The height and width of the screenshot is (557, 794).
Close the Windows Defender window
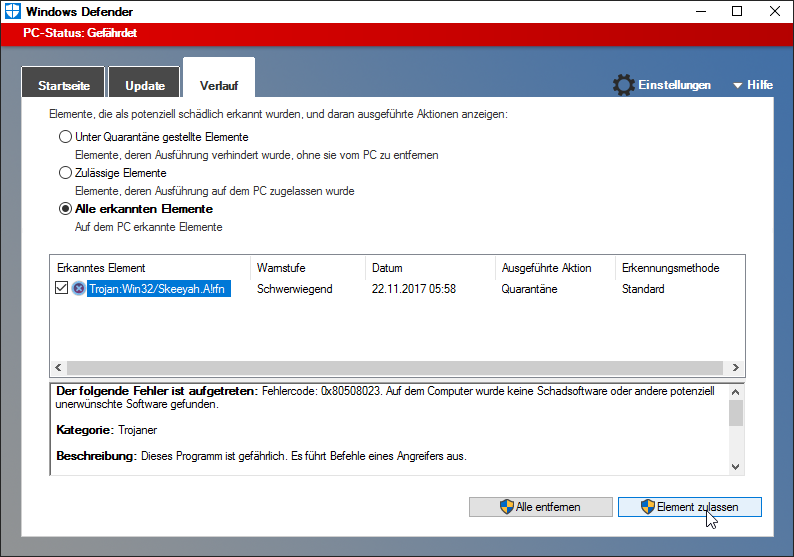775,11
